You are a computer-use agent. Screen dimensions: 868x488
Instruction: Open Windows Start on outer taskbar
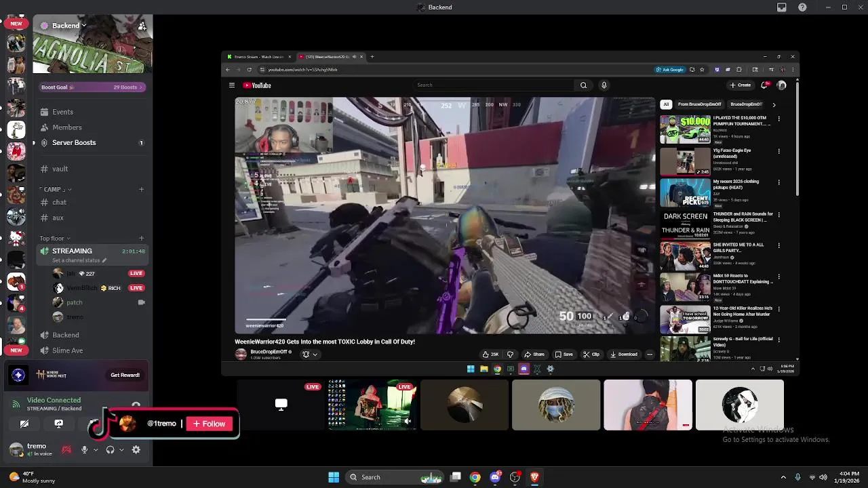coord(334,477)
